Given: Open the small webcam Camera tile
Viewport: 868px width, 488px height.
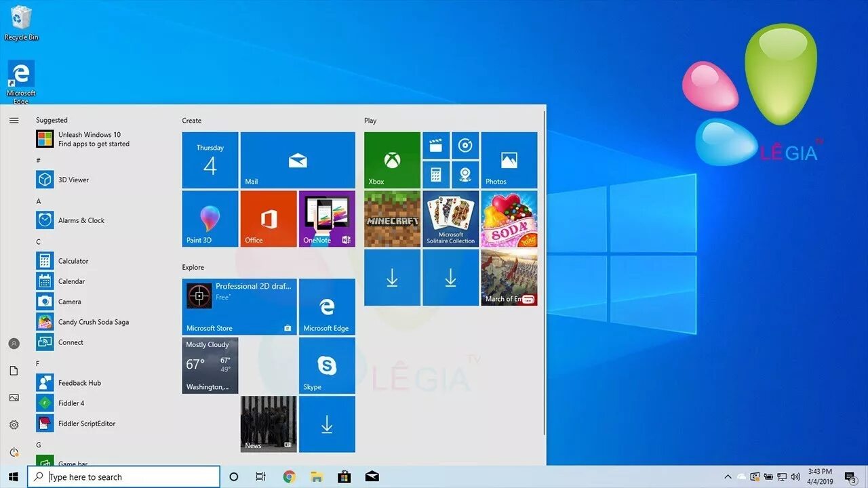Looking at the screenshot, I should point(465,174).
